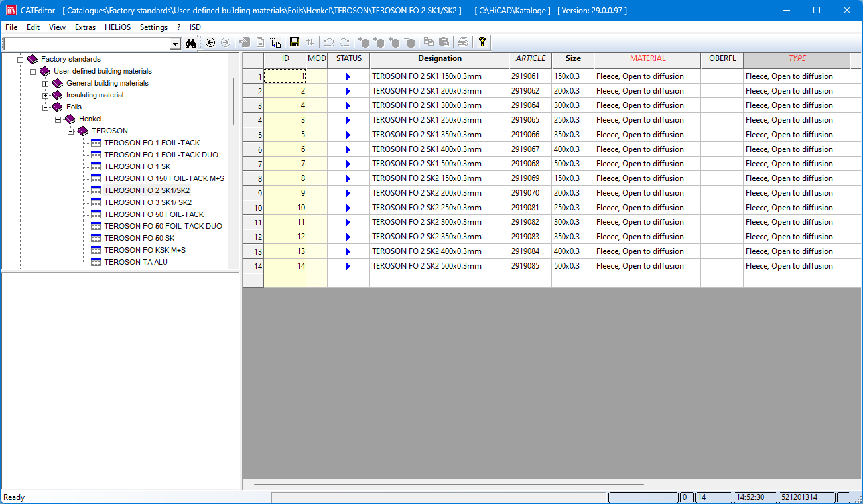Screen dimensions: 863x504
Task: Click the Factory standards book icon
Action: (33, 60)
